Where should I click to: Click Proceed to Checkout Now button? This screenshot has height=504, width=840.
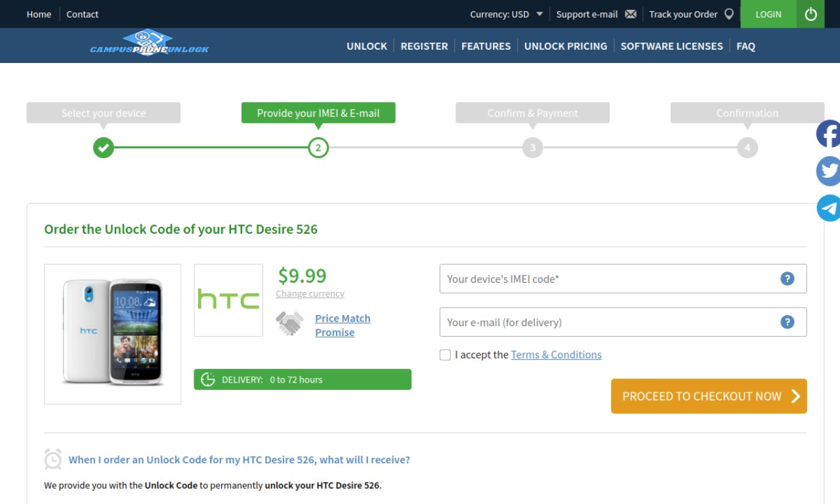pyautogui.click(x=709, y=396)
